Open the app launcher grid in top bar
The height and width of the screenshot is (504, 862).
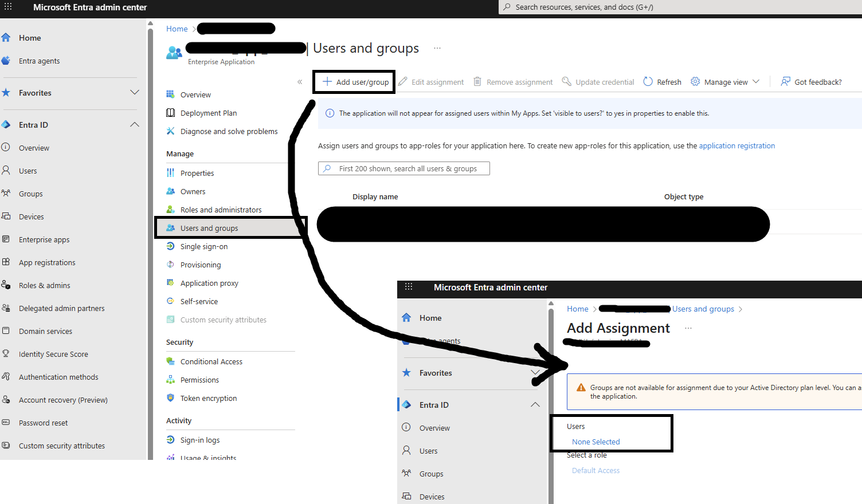tap(8, 7)
